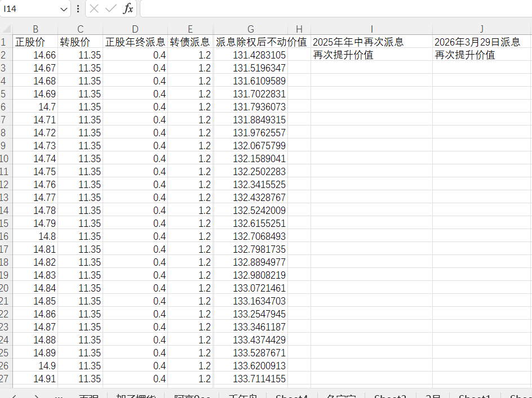Switch to the Sheet1 tab
532x398 pixels.
coord(475,396)
